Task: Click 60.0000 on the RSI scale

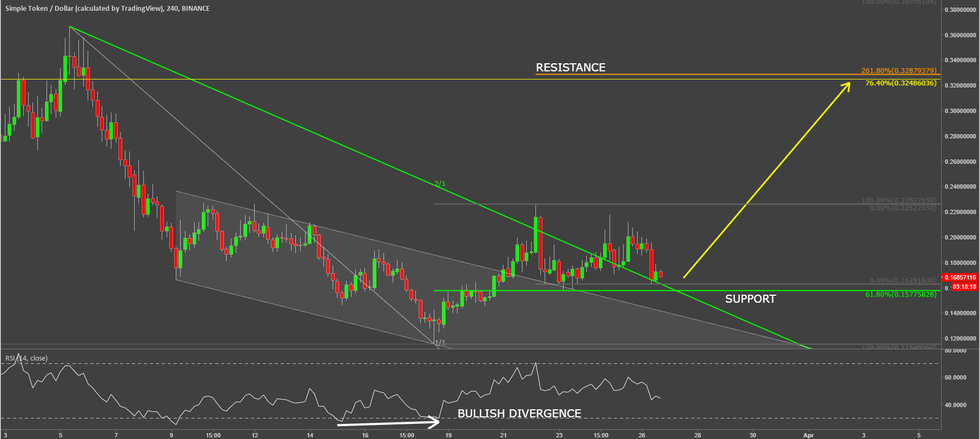Action: 955,377
